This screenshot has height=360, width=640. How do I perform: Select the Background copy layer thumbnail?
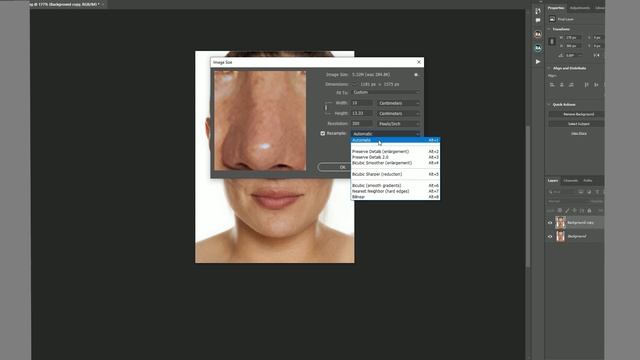click(x=560, y=222)
